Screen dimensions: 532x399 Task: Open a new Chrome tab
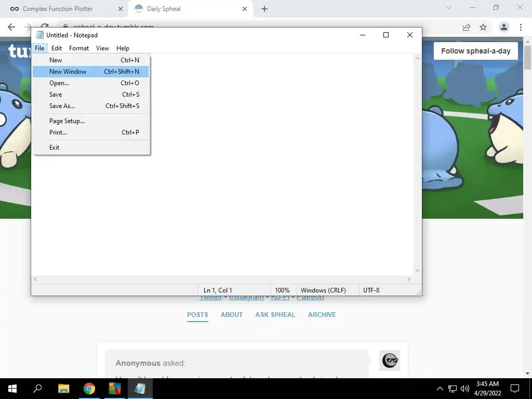pyautogui.click(x=264, y=9)
